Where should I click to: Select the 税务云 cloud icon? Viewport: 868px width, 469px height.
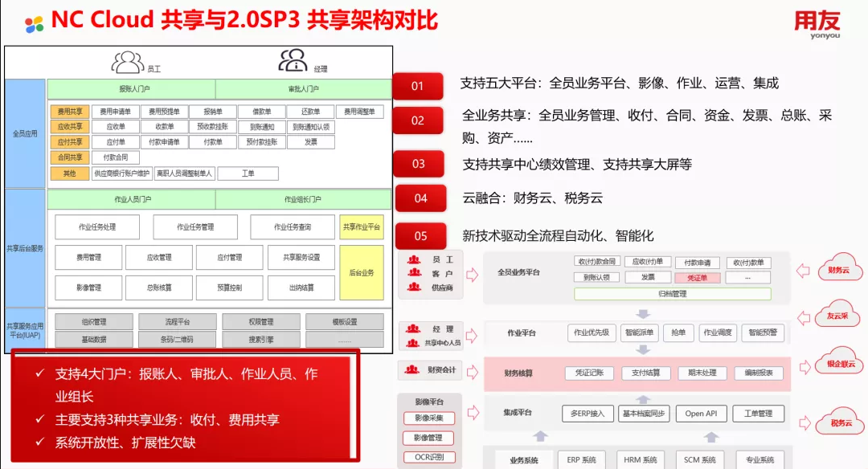[x=841, y=422]
